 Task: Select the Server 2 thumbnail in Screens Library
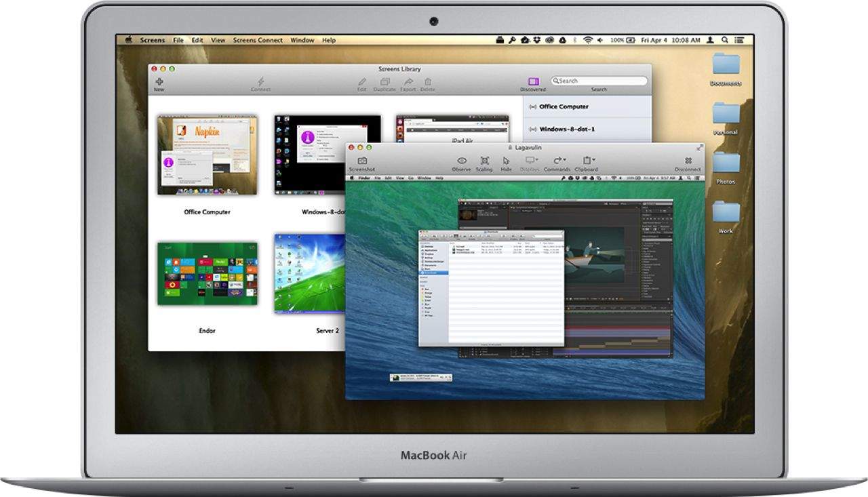tap(310, 273)
